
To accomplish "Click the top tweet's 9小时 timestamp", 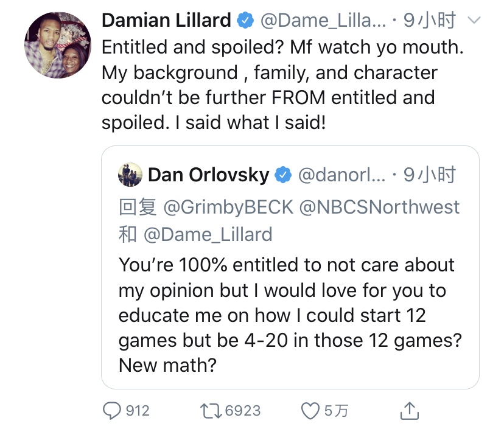I will pos(430,20).
